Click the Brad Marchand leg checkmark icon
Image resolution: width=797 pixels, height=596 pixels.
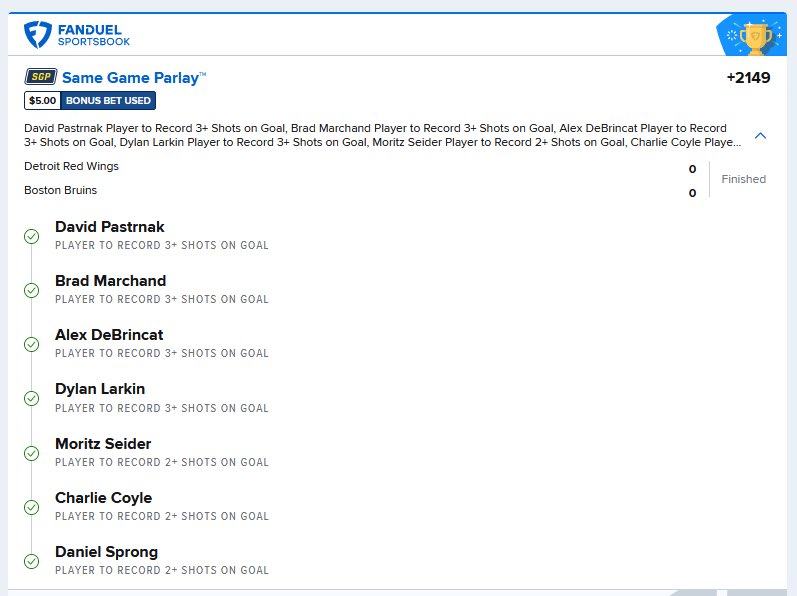[x=32, y=290]
